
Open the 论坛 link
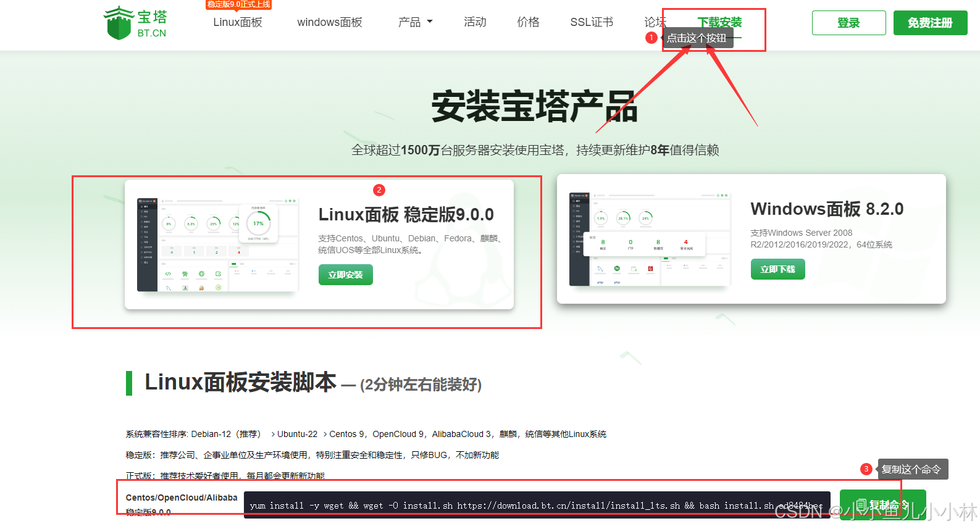655,22
